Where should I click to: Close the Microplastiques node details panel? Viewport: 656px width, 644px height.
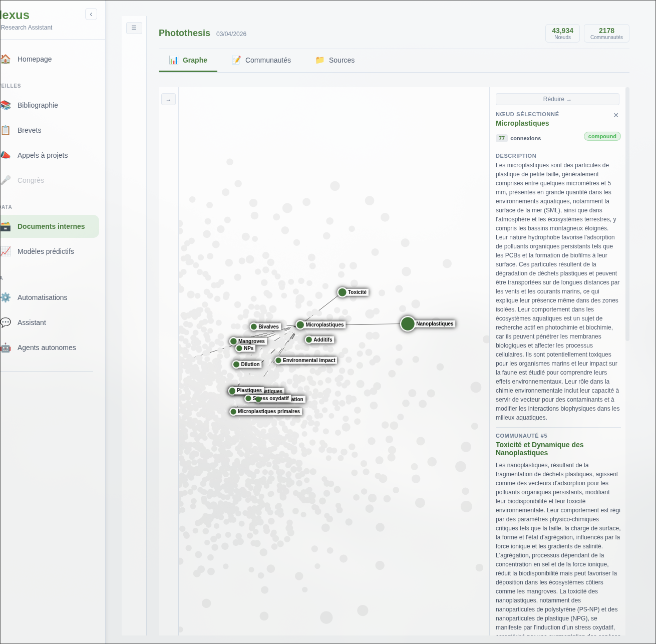click(616, 115)
